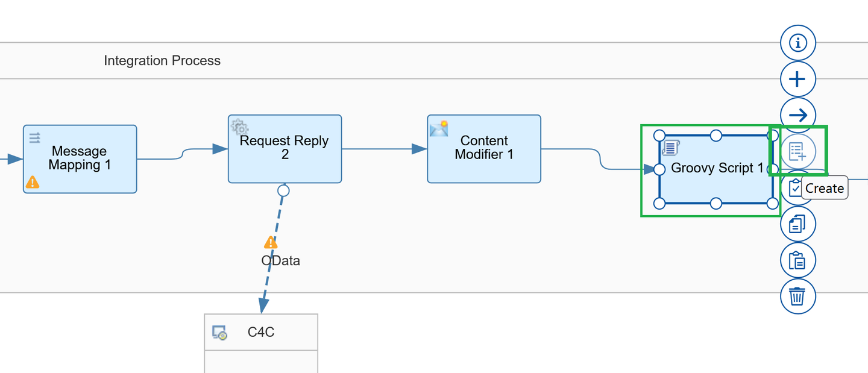
Task: Click the warning icon on Message Mapping 1
Action: pyautogui.click(x=33, y=181)
